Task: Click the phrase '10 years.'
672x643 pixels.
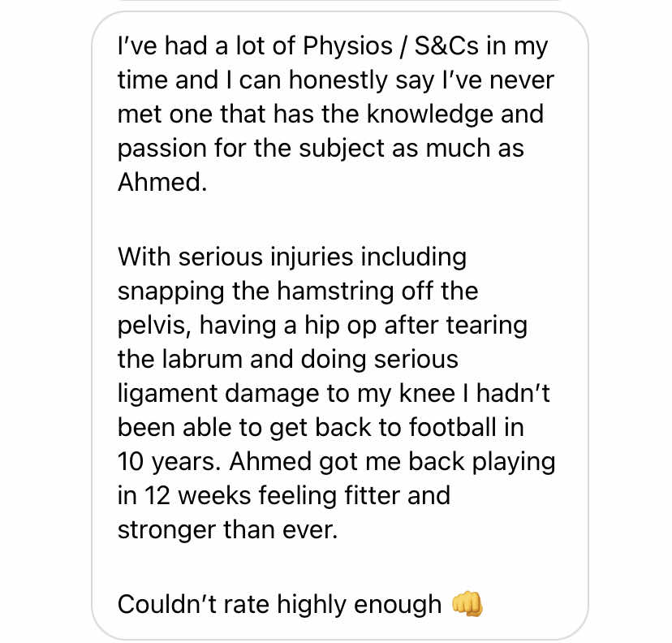Action: click(170, 462)
